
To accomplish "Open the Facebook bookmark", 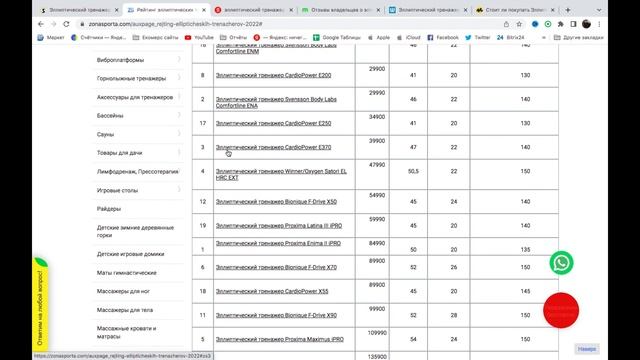I will [443, 38].
